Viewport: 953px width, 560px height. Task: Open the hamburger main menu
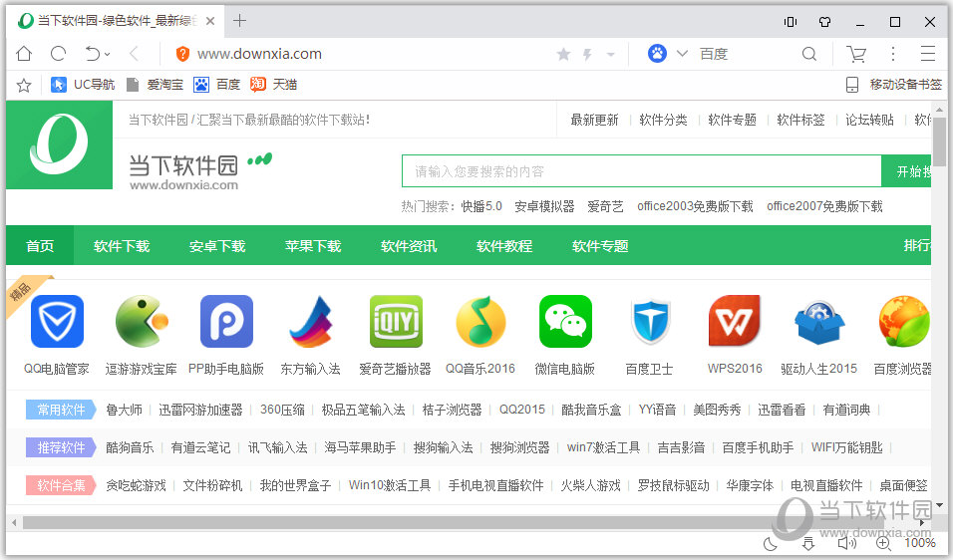927,54
